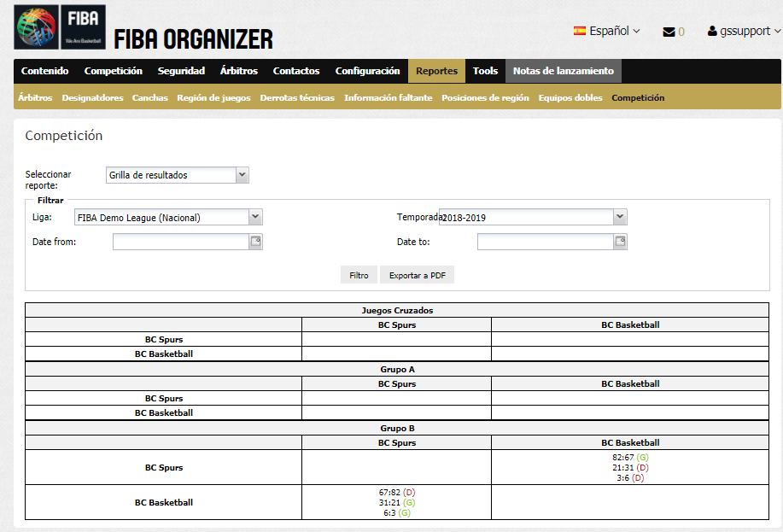Open Date from calendar picker

pos(255,242)
